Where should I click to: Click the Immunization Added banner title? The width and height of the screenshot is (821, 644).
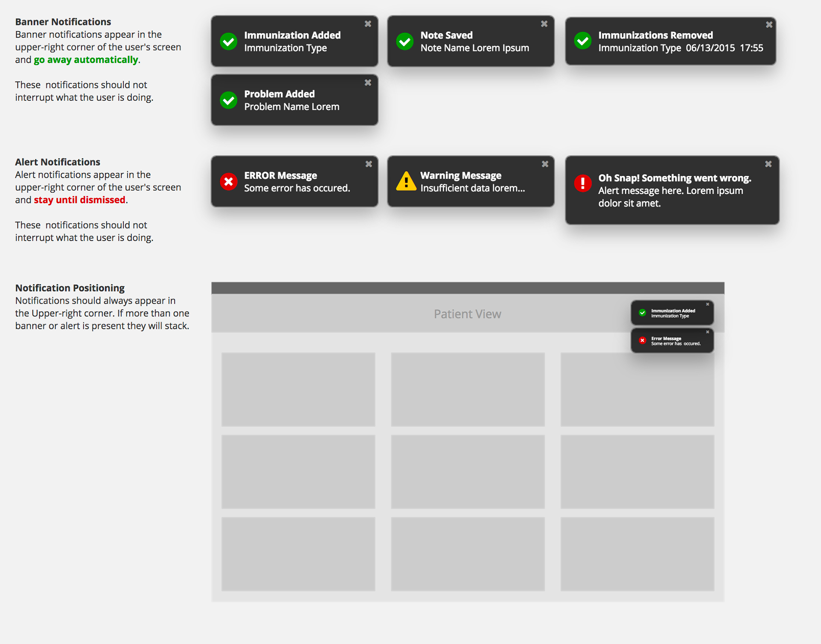click(x=292, y=35)
